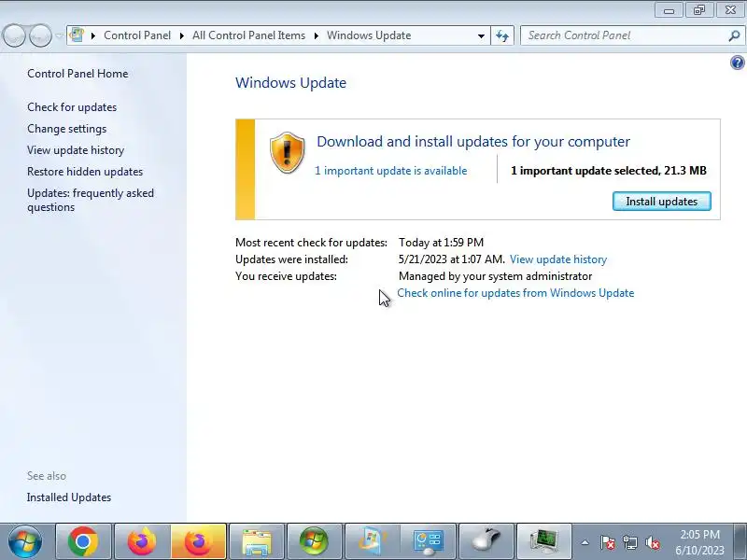Viewport: 747px width, 560px height.
Task: Open the Control Panel taskbar icon
Action: 430,541
